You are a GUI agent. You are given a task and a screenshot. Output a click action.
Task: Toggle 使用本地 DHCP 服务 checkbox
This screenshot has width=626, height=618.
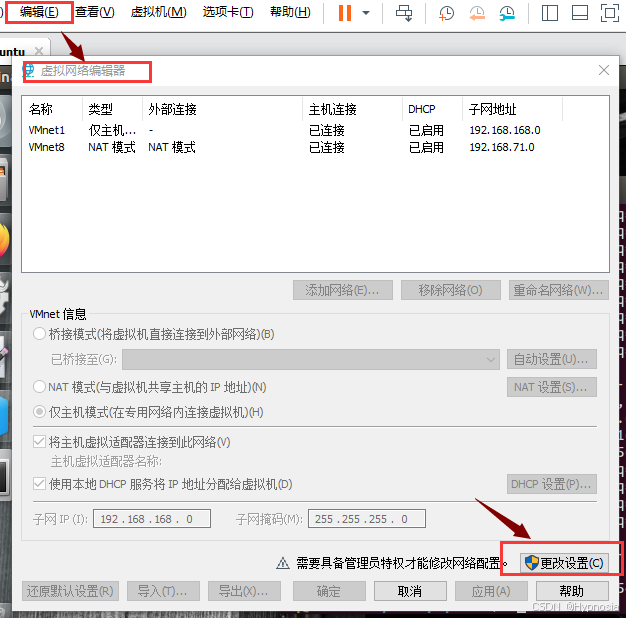(39, 484)
